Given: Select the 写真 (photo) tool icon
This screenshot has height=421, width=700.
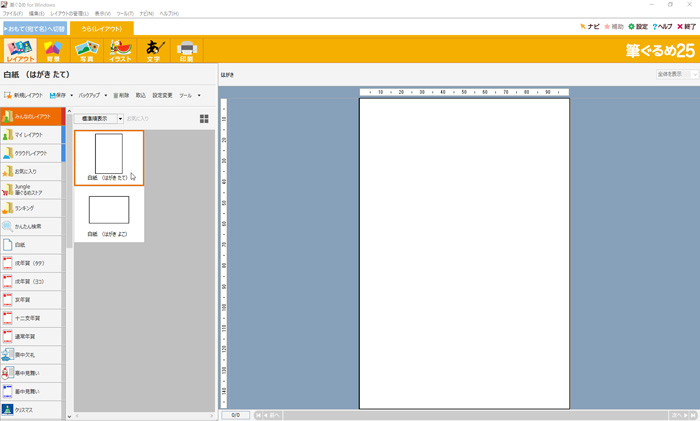Looking at the screenshot, I should (x=85, y=50).
